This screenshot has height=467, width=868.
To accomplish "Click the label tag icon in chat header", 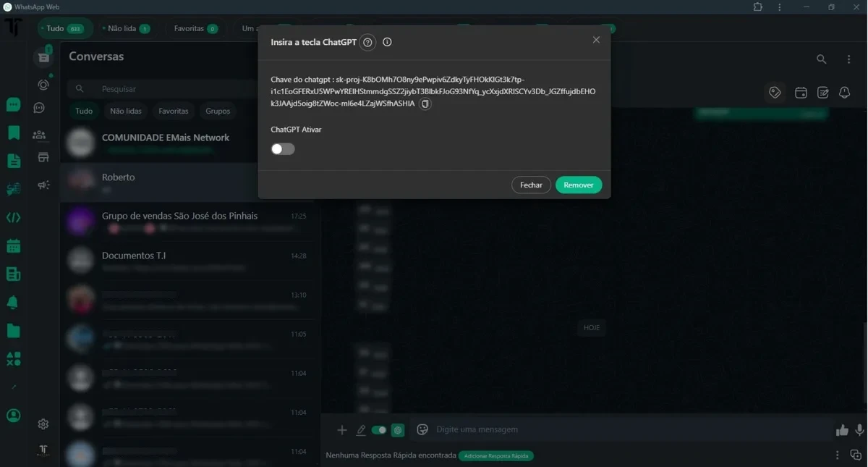I will click(x=775, y=93).
